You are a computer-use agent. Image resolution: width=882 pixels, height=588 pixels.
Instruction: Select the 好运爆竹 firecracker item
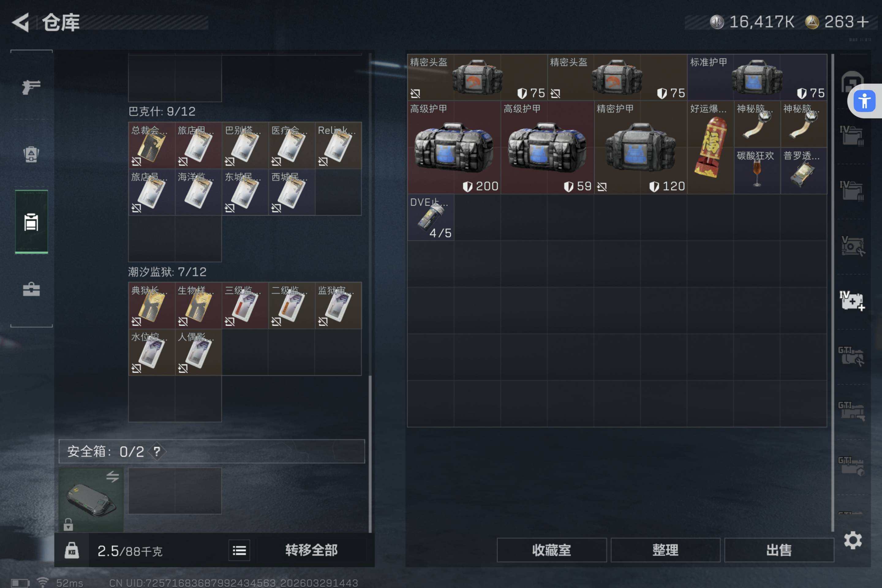(710, 147)
